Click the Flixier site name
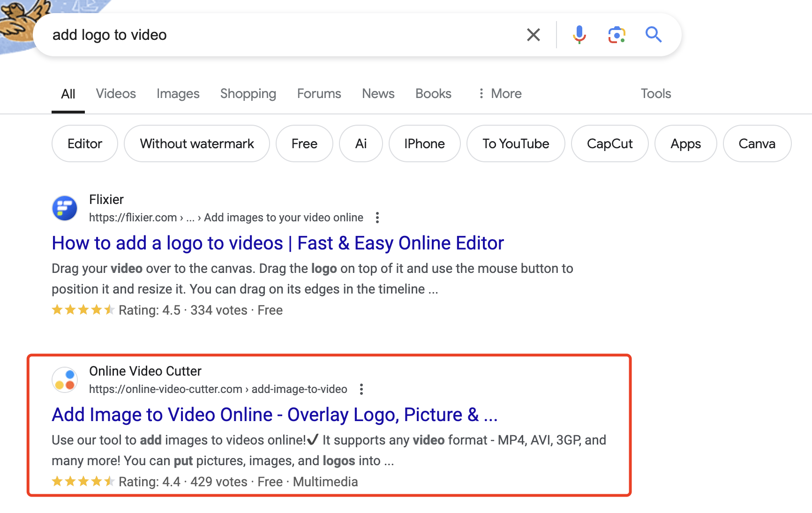 coord(106,200)
